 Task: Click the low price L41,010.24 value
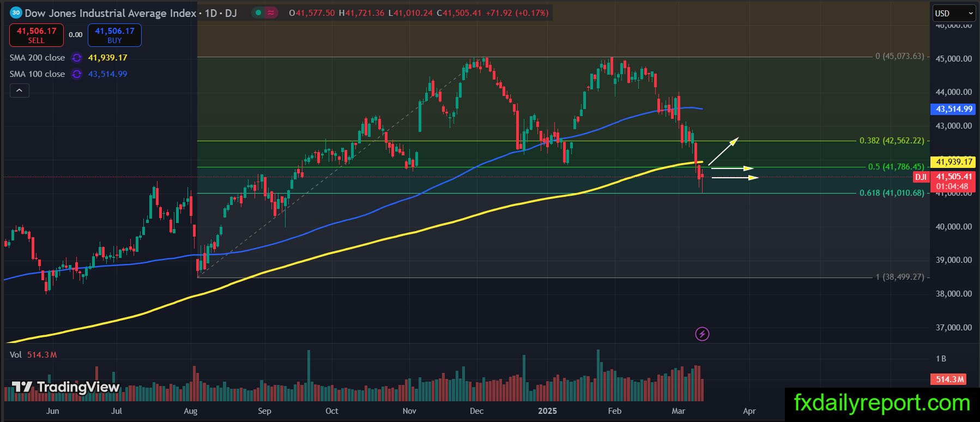[x=411, y=13]
